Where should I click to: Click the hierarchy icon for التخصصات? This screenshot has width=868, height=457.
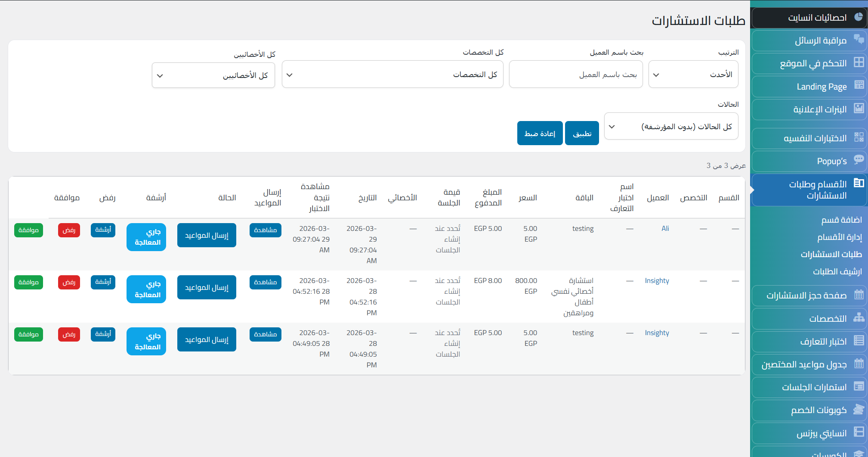859,318
